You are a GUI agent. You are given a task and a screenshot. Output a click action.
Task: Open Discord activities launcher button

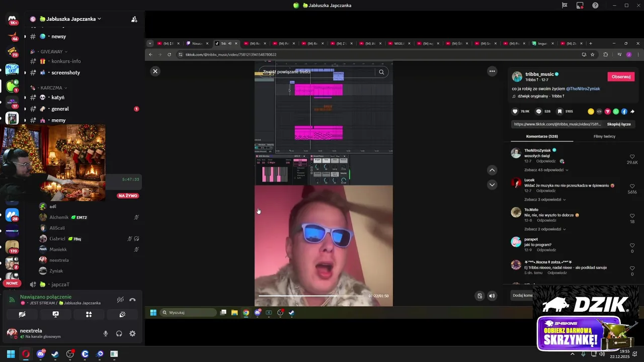(x=89, y=314)
